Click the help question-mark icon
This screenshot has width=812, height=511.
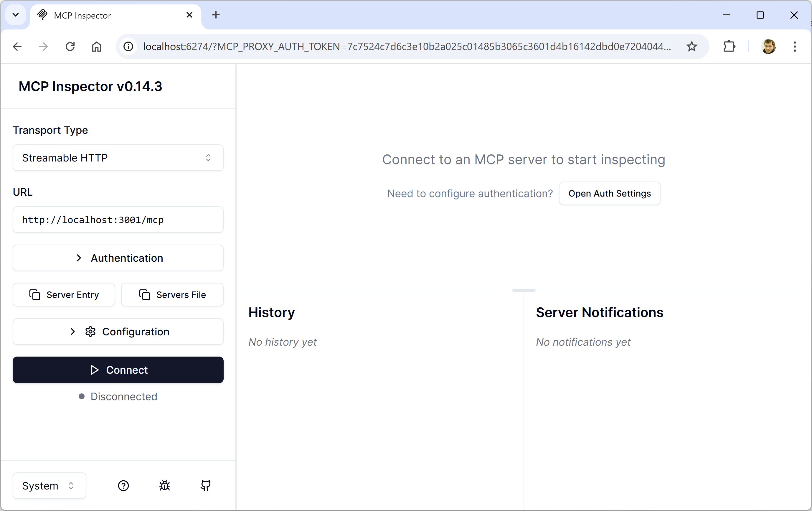click(123, 486)
